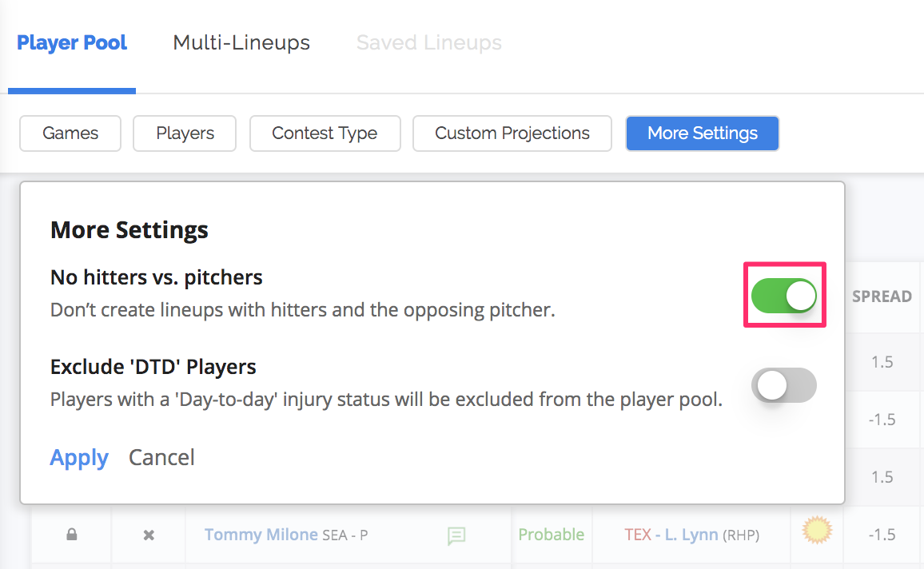The image size is (924, 569).
Task: Enable Exclude 'DTD' Players
Action: pyautogui.click(x=783, y=384)
